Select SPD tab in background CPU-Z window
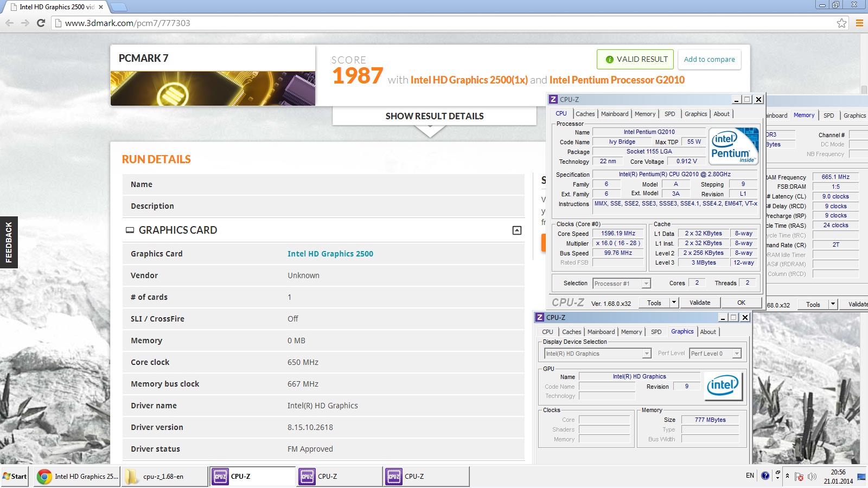This screenshot has width=868, height=488. (x=828, y=115)
